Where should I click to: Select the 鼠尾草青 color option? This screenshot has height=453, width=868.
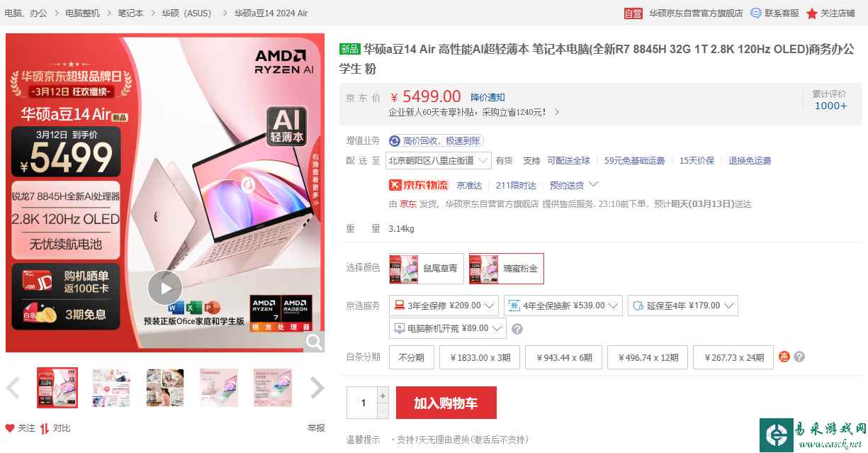click(x=427, y=269)
